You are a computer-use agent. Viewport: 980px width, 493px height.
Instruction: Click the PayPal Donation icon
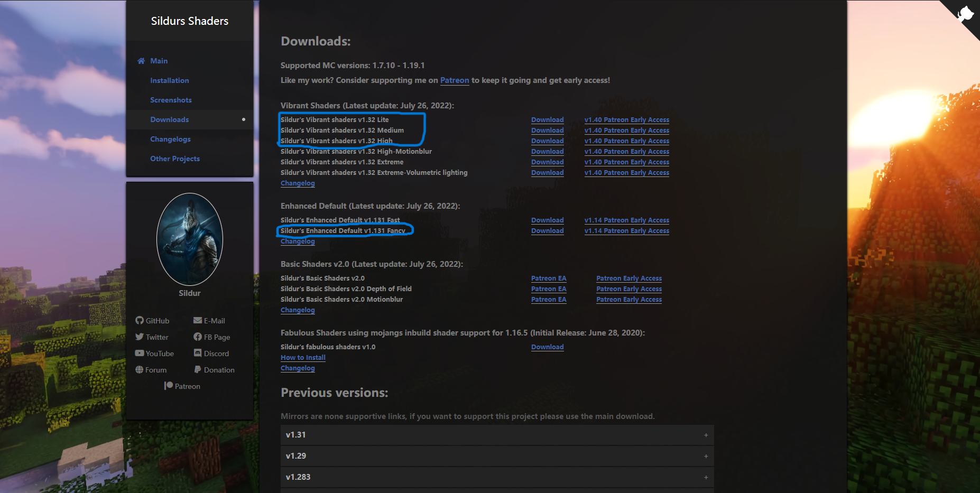coord(198,369)
